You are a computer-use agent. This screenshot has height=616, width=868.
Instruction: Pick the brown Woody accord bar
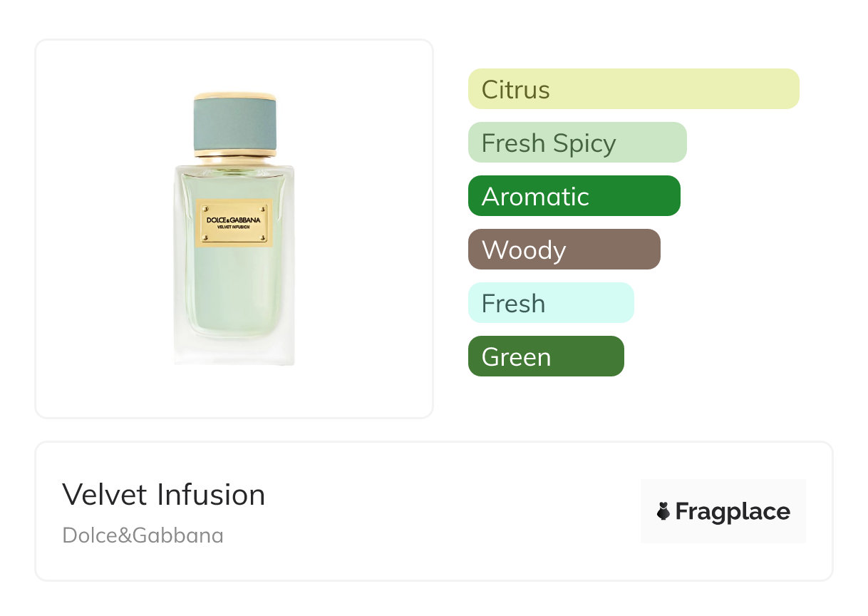click(564, 250)
